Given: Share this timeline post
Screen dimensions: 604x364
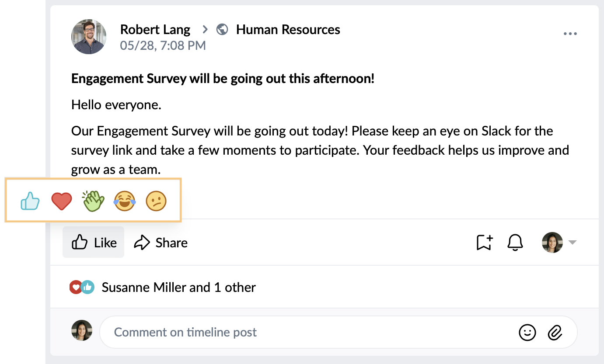Looking at the screenshot, I should coord(161,243).
